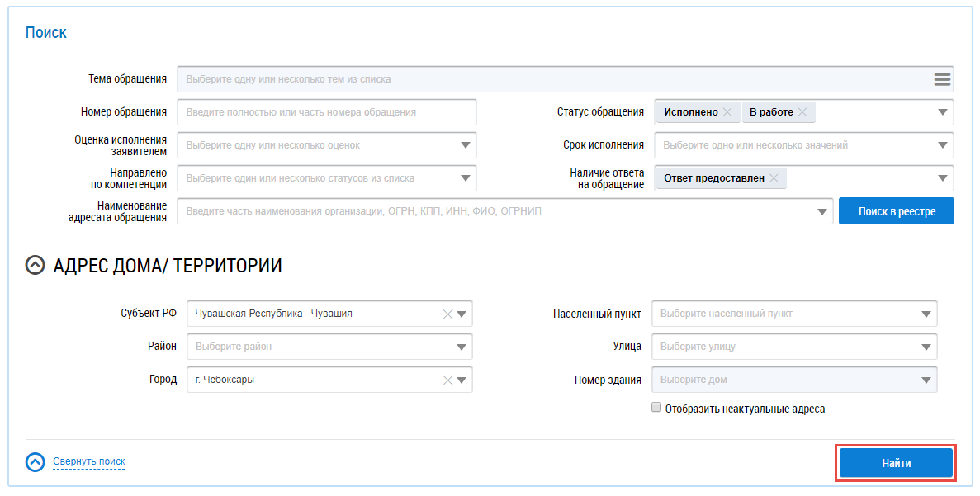Expand the Оценка исполнения заявителем dropdown
Viewport: 980px width, 496px height.
pyautogui.click(x=466, y=145)
